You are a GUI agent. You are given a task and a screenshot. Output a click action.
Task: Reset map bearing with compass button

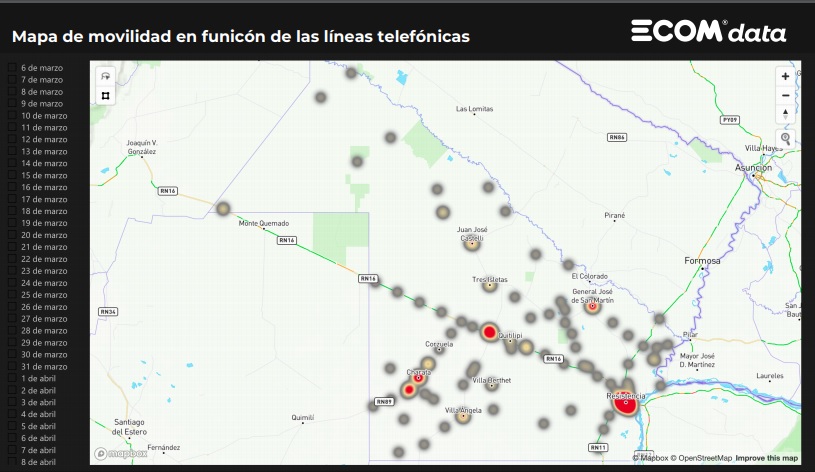[x=785, y=114]
